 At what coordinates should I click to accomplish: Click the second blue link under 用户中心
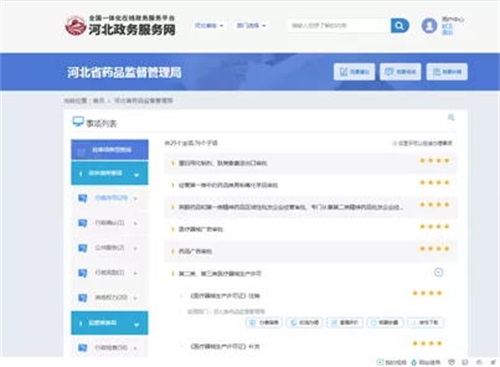[447, 32]
